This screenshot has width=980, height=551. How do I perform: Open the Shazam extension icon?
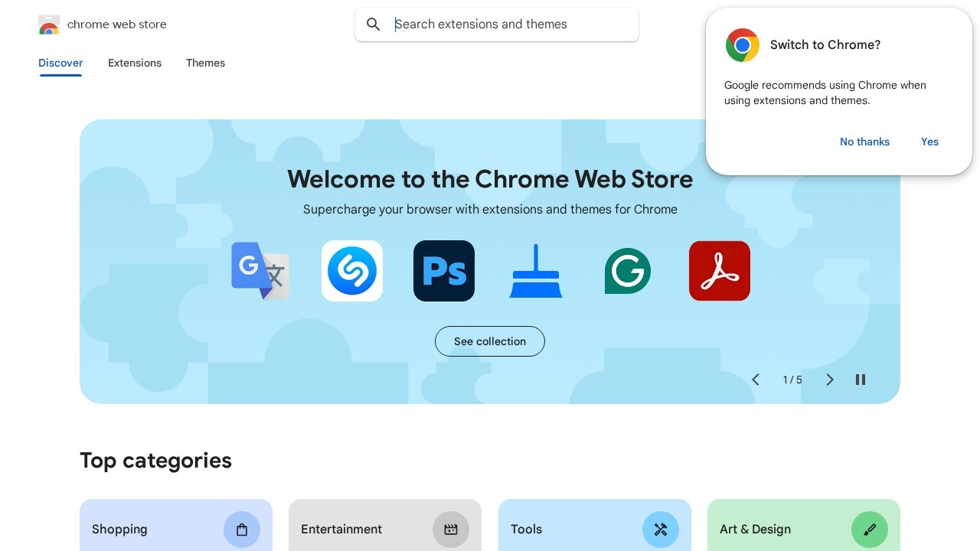[x=352, y=271]
